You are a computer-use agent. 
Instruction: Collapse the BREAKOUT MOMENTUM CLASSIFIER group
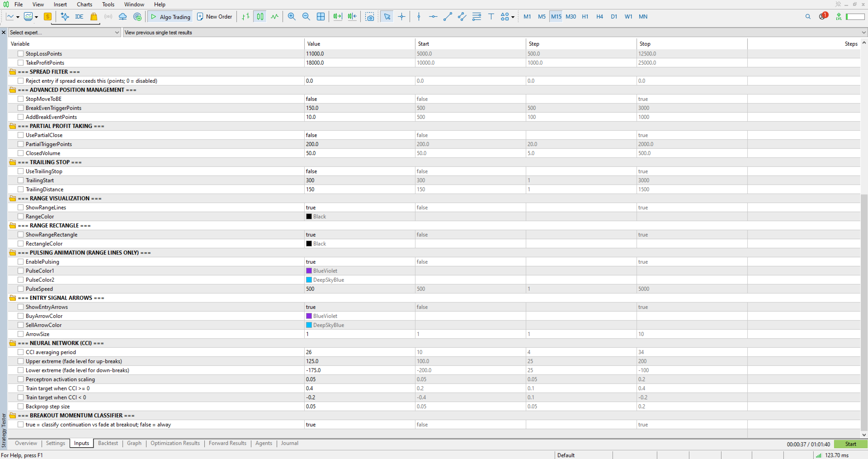point(13,416)
